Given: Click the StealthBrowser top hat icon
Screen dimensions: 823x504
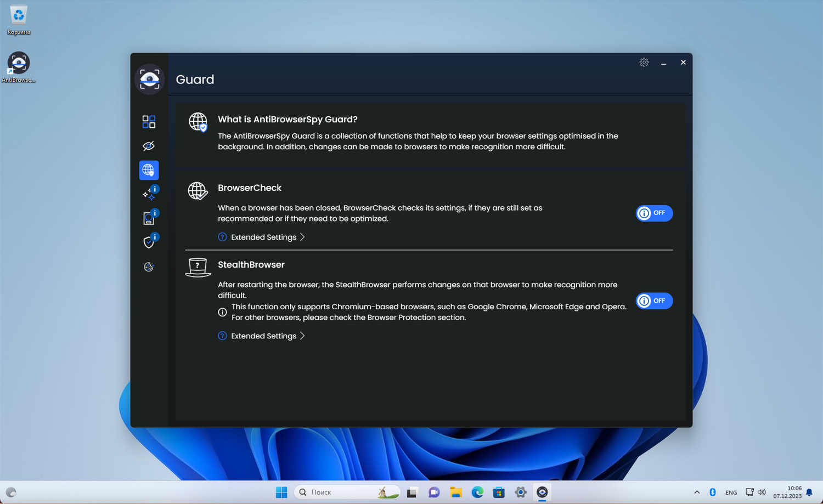Looking at the screenshot, I should [198, 268].
